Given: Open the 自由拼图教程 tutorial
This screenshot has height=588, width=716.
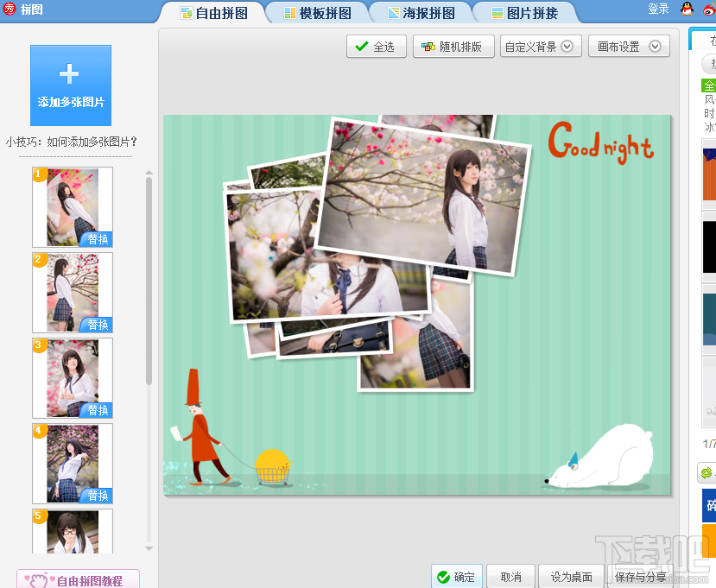Looking at the screenshot, I should 78,579.
